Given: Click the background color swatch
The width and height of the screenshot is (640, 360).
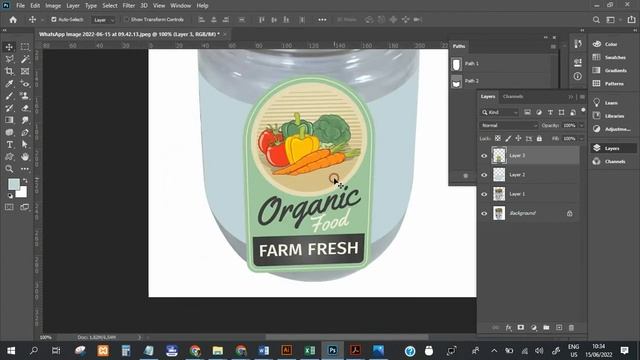Looking at the screenshot, I should pos(22,192).
